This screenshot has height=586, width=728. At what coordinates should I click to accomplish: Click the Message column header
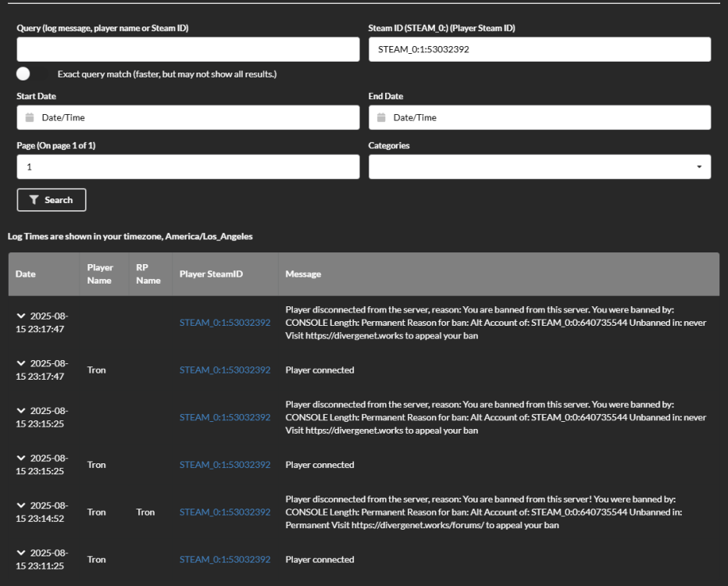click(303, 274)
